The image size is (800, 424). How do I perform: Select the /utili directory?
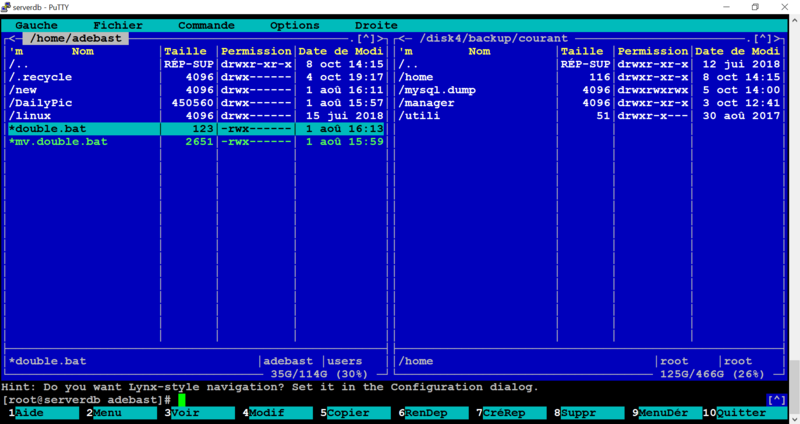pos(590,116)
